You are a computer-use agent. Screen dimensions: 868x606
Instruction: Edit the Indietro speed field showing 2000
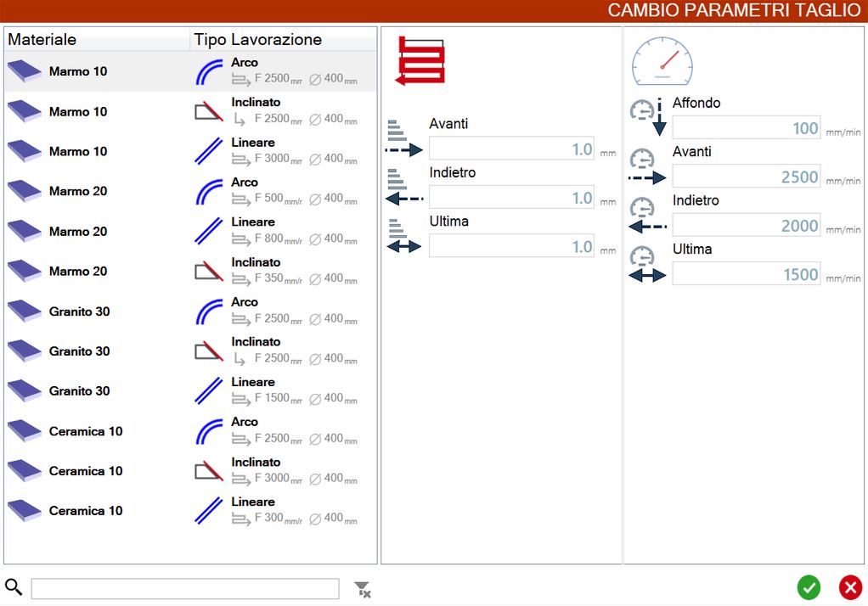pyautogui.click(x=747, y=225)
